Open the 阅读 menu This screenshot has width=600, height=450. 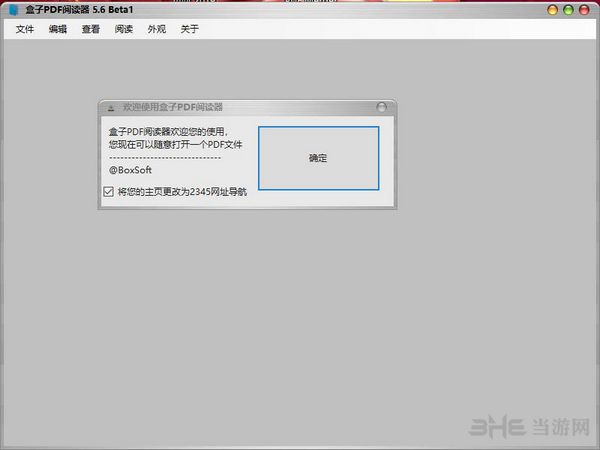[124, 29]
